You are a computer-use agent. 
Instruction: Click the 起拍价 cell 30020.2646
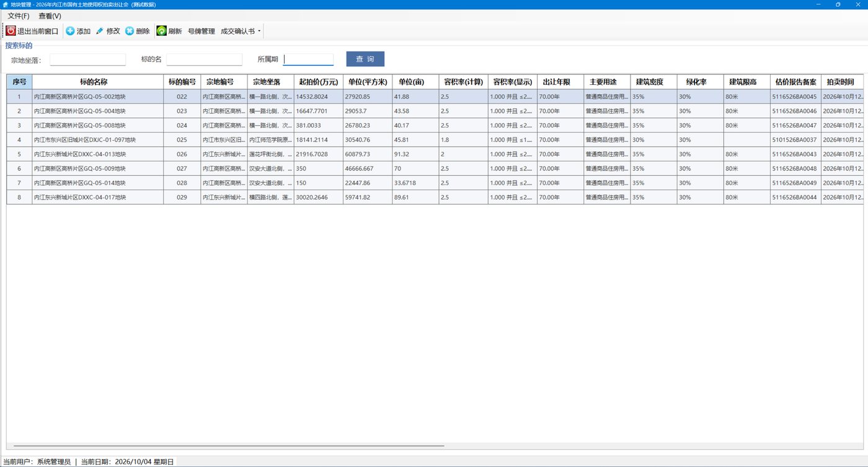319,197
